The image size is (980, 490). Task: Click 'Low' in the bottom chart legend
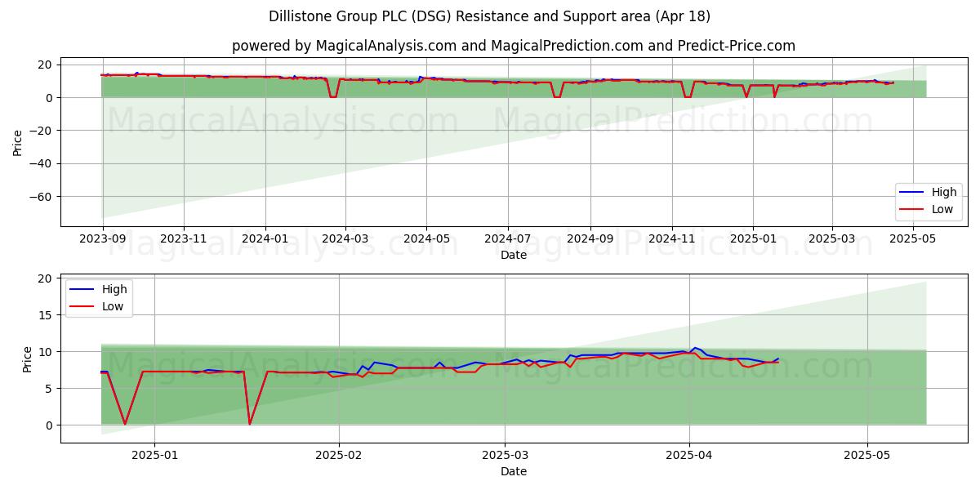click(x=113, y=305)
